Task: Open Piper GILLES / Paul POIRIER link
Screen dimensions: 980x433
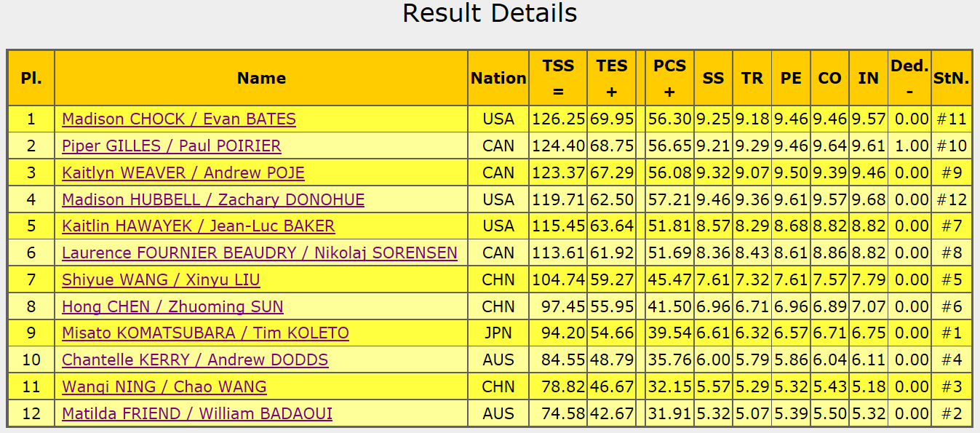Action: click(x=171, y=146)
